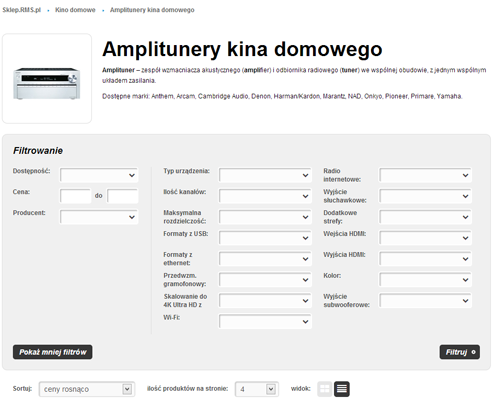Open Wyjście słuchawkowe dropdown
The height and width of the screenshot is (403, 492).
pyautogui.click(x=425, y=196)
